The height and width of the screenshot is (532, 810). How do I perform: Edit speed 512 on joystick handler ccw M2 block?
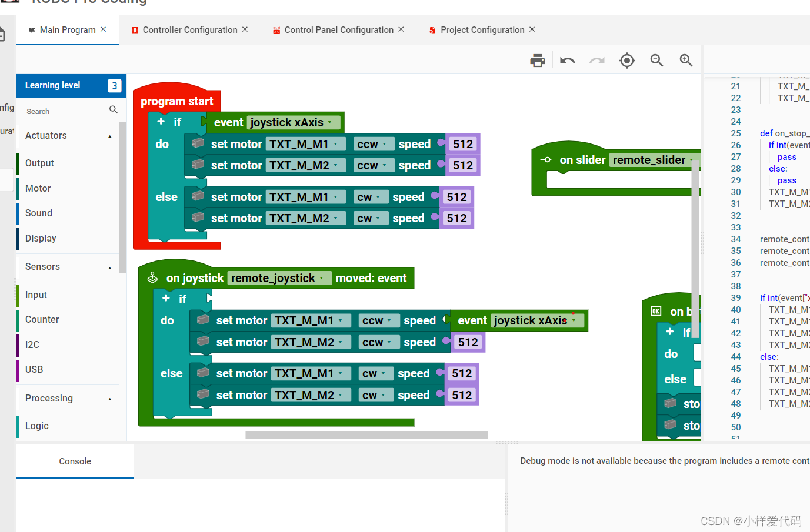pyautogui.click(x=468, y=342)
